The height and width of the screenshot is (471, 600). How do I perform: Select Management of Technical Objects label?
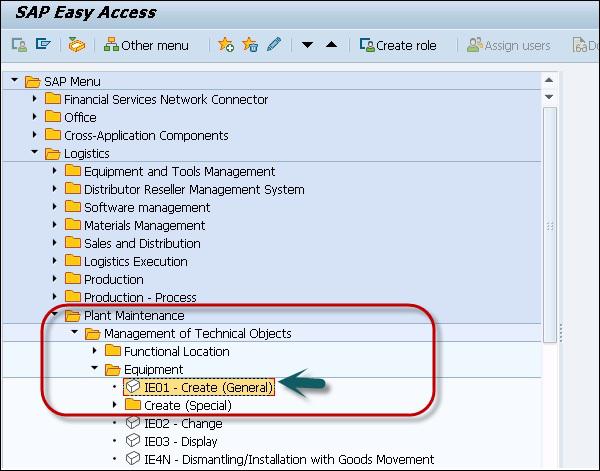point(197,334)
